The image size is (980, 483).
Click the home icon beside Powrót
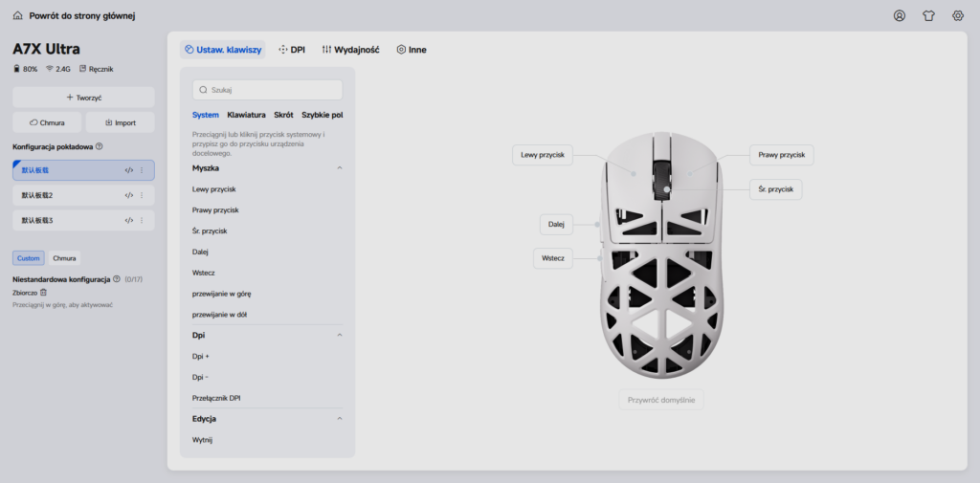(x=17, y=15)
